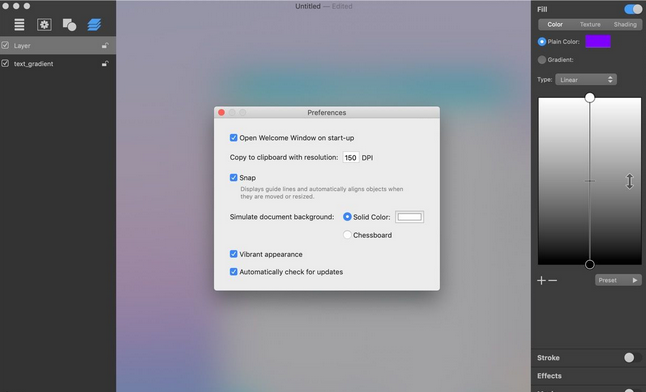
Task: Click the remove gradient stop minus icon
Action: coord(552,280)
